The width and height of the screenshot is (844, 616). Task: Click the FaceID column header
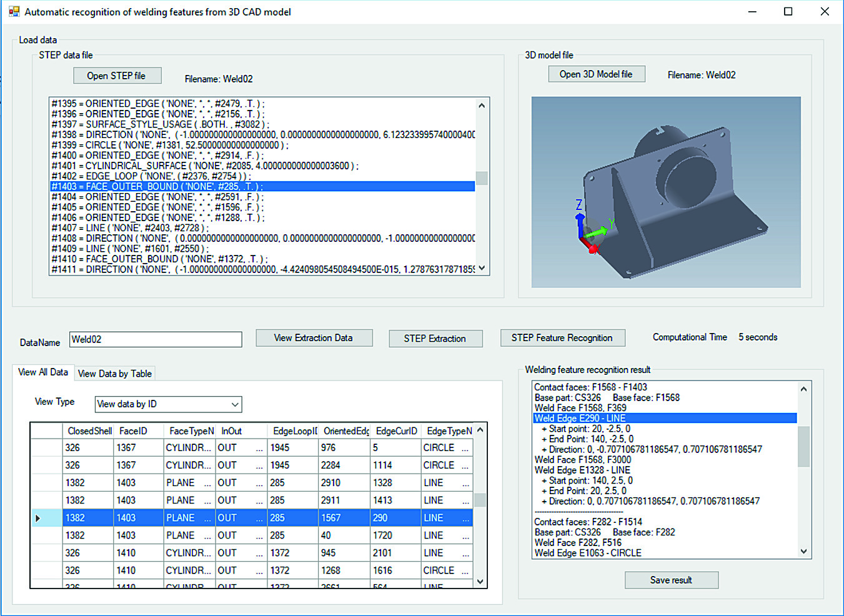pos(139,431)
